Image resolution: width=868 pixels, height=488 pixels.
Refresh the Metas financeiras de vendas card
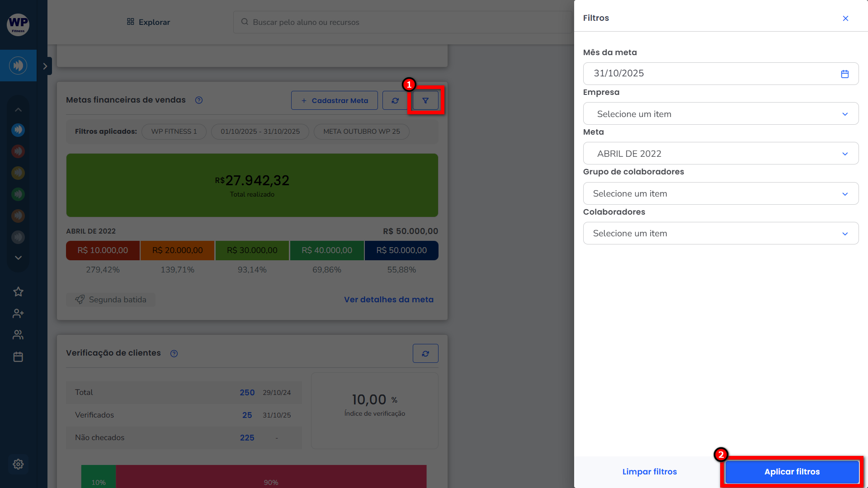click(x=395, y=100)
